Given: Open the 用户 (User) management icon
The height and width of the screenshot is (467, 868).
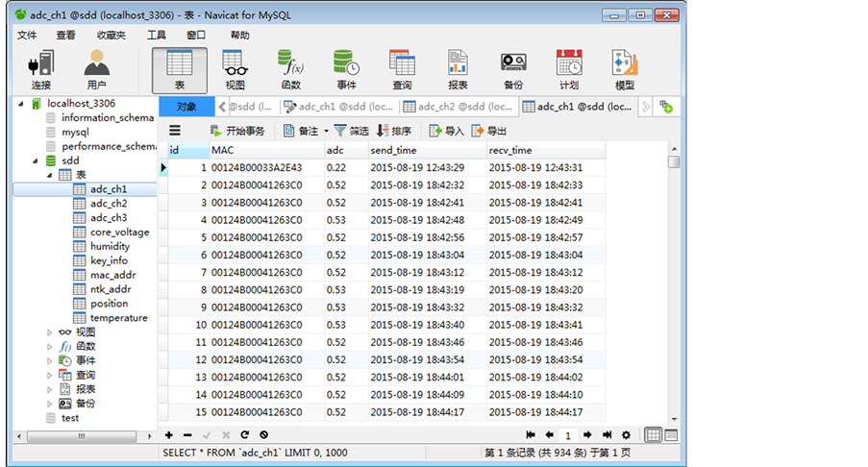Looking at the screenshot, I should point(96,70).
